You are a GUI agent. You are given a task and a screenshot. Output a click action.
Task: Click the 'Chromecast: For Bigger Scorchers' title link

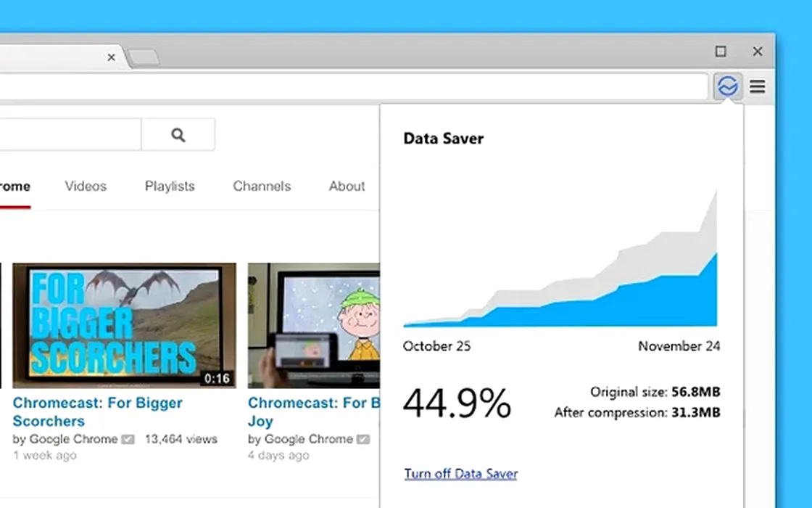[97, 411]
